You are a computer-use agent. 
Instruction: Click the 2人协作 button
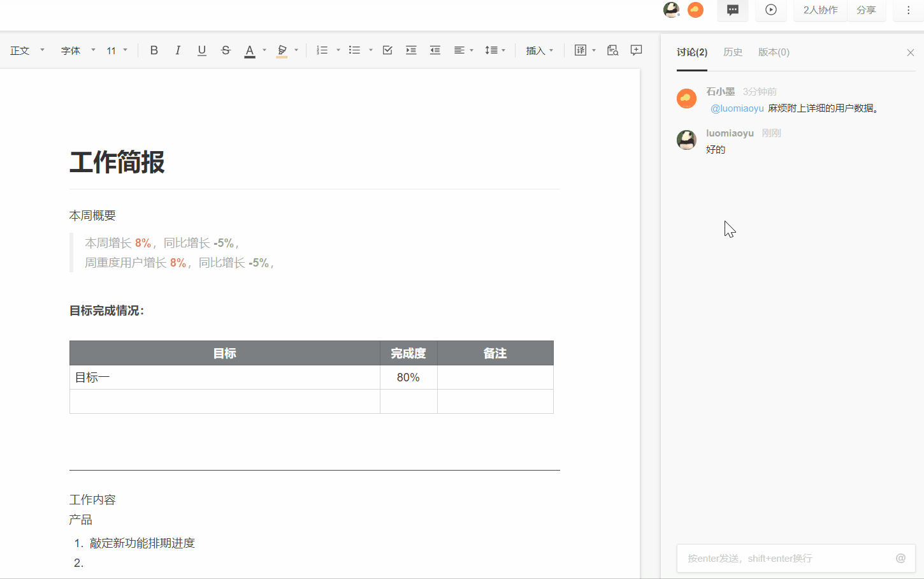tap(820, 10)
